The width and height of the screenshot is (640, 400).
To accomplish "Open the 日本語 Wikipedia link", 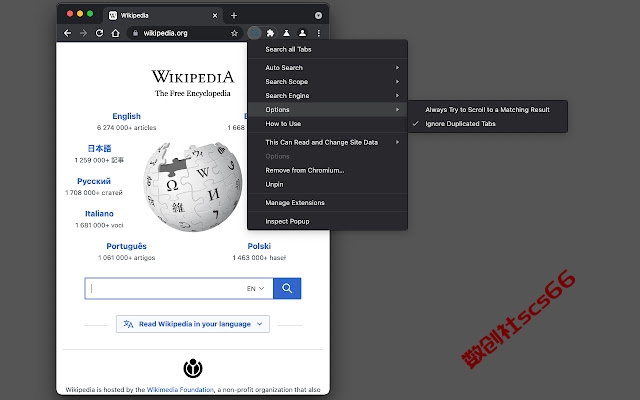I will pos(99,148).
